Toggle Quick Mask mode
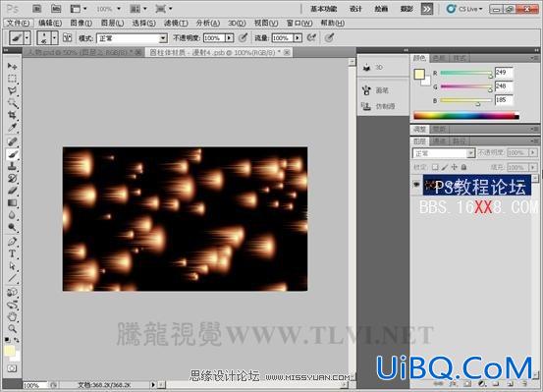543x392 pixels. coord(12,368)
